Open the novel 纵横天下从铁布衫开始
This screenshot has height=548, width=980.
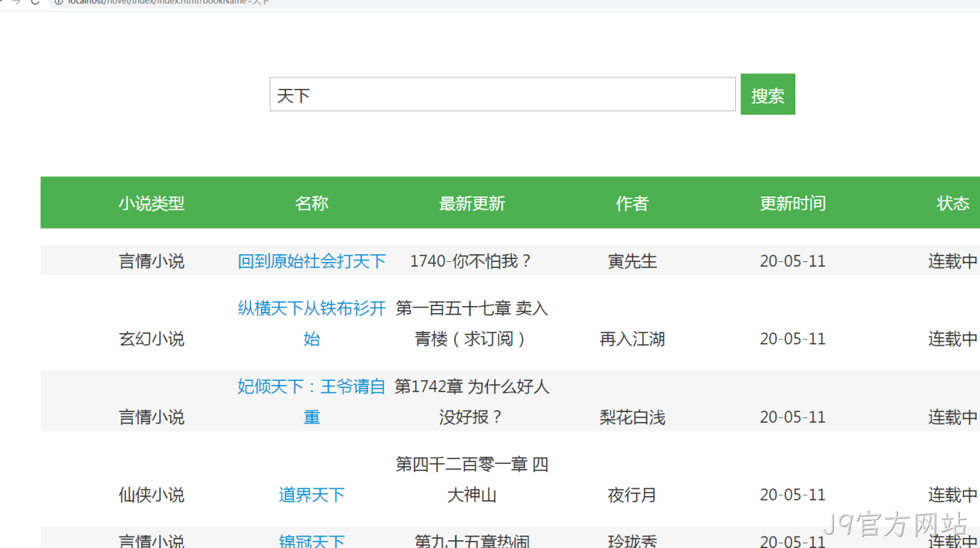312,324
